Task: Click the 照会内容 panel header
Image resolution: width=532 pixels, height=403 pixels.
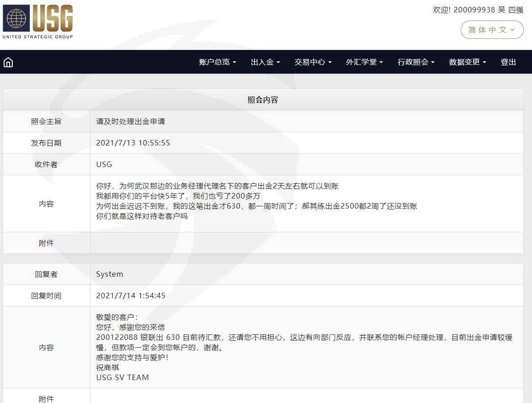Action: (263, 100)
